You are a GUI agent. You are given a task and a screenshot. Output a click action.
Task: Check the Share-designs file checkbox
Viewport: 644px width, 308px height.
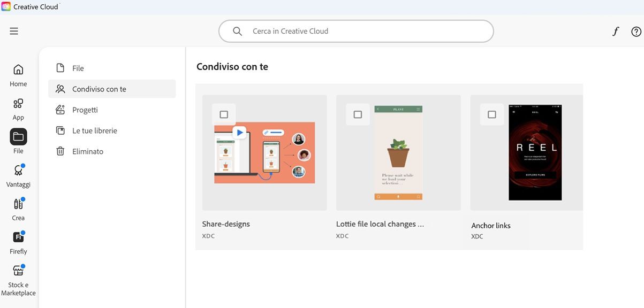click(224, 114)
